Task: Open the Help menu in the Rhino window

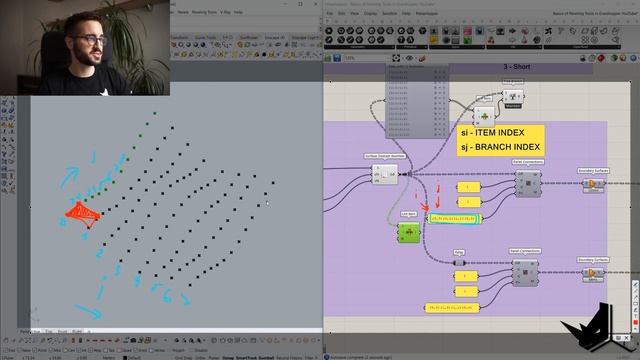Action: [238, 12]
